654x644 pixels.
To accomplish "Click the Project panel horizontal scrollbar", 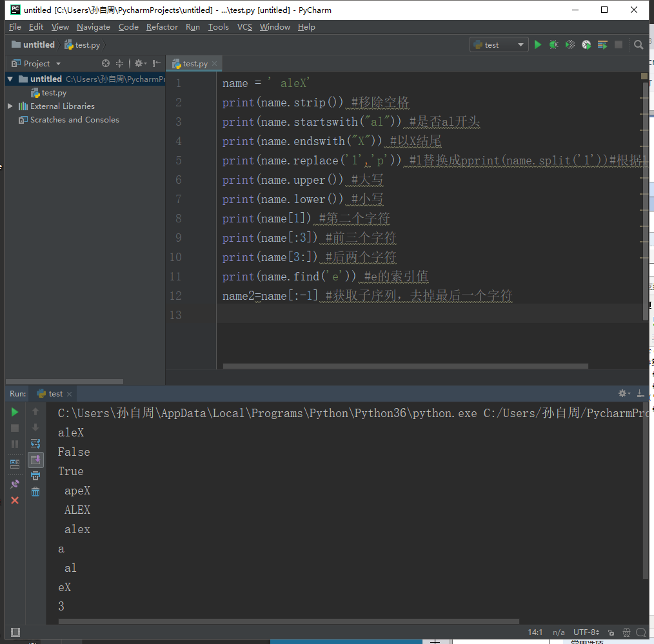I will [64, 382].
